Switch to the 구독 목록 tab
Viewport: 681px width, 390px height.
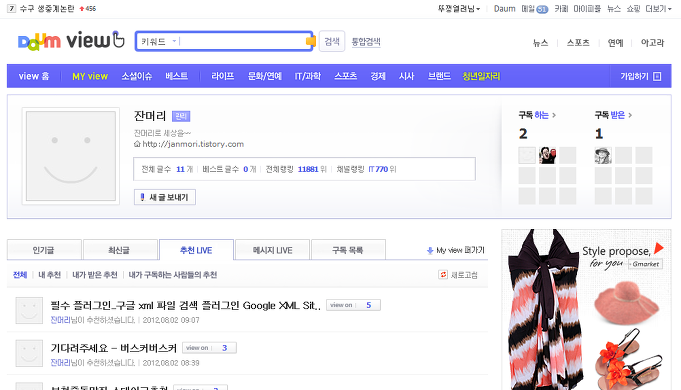pyautogui.click(x=348, y=250)
